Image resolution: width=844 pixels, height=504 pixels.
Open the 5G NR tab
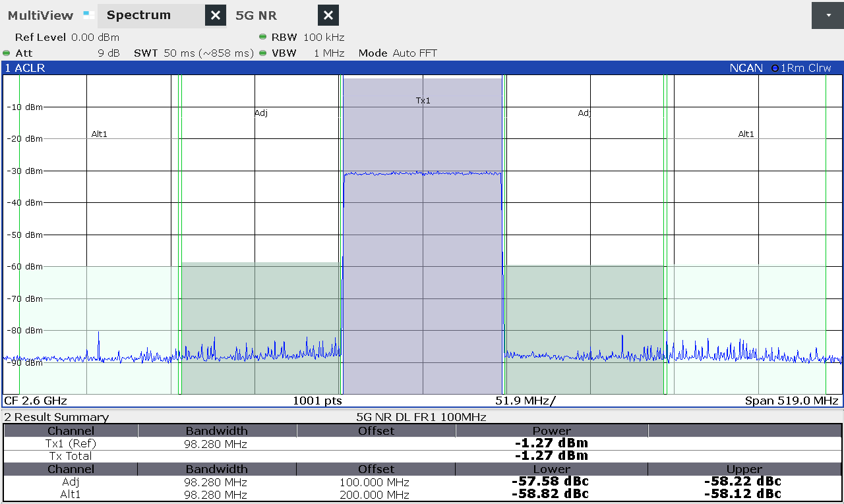pos(256,15)
